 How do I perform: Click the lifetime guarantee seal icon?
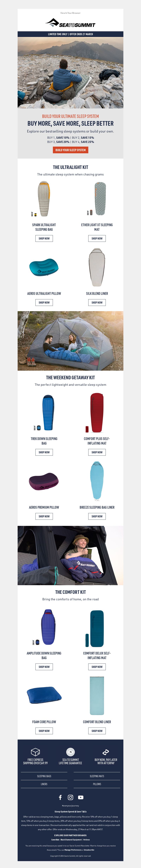70,752
